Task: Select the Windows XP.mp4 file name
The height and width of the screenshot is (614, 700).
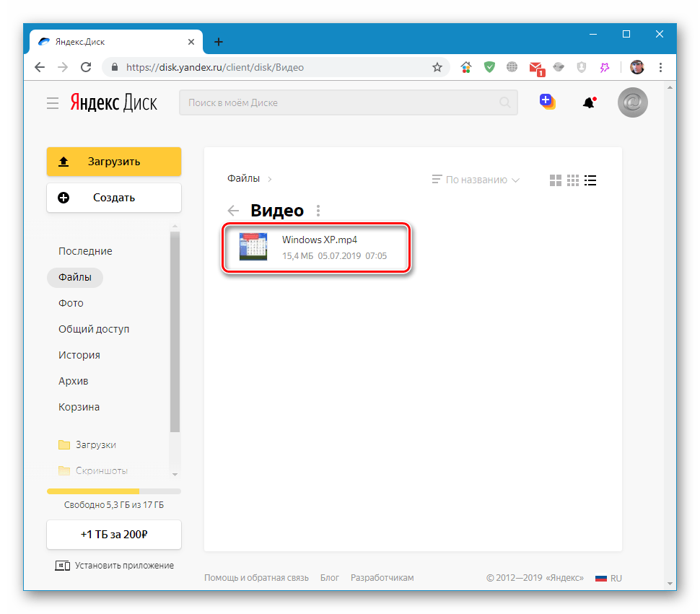Action: 320,240
